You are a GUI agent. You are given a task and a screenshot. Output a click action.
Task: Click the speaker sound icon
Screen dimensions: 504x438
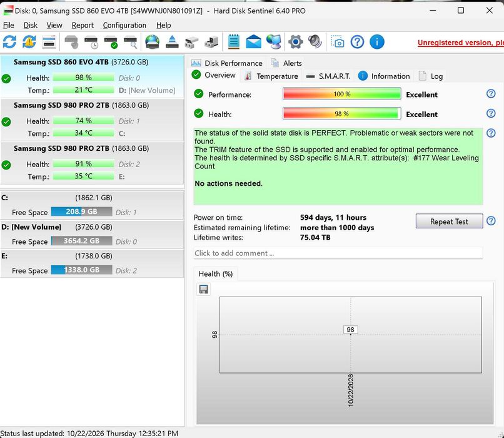(315, 41)
